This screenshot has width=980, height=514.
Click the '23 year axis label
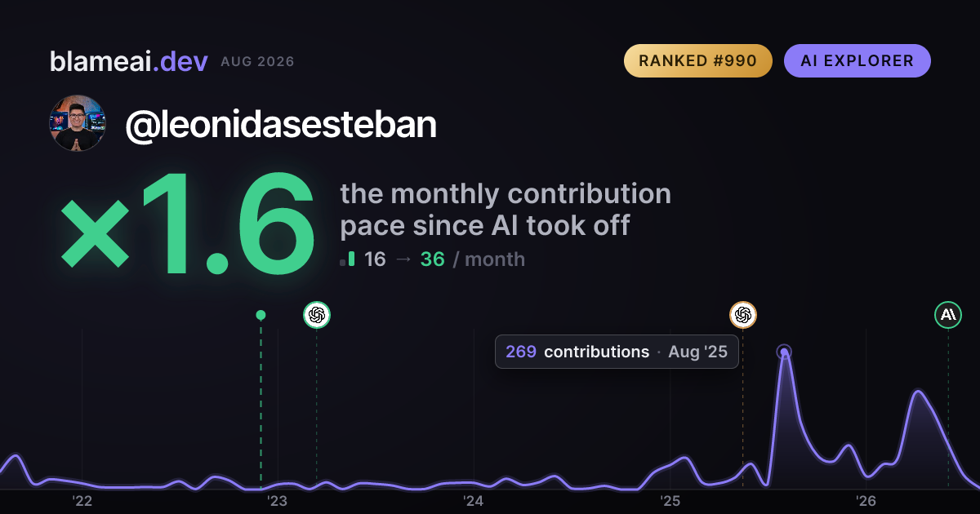tap(278, 500)
